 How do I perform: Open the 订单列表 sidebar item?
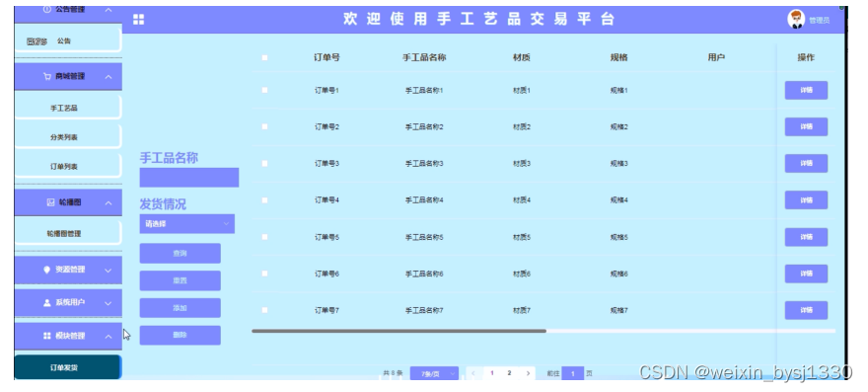pyautogui.click(x=67, y=166)
